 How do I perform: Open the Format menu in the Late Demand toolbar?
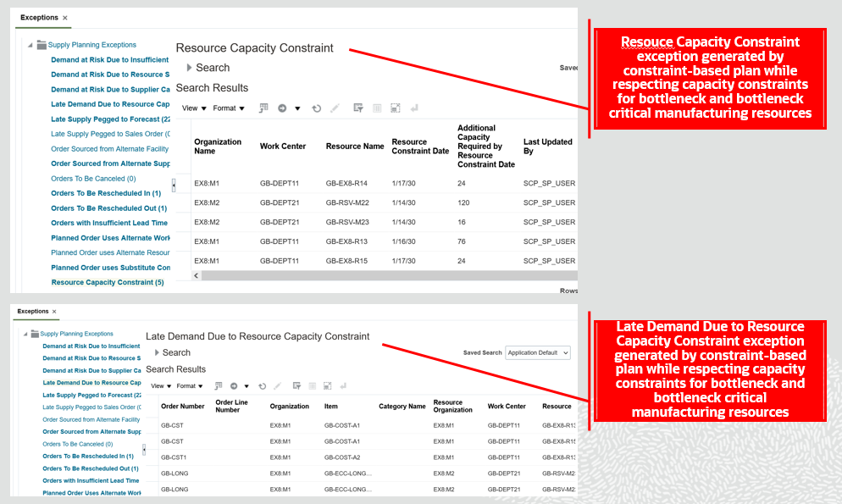(190, 386)
